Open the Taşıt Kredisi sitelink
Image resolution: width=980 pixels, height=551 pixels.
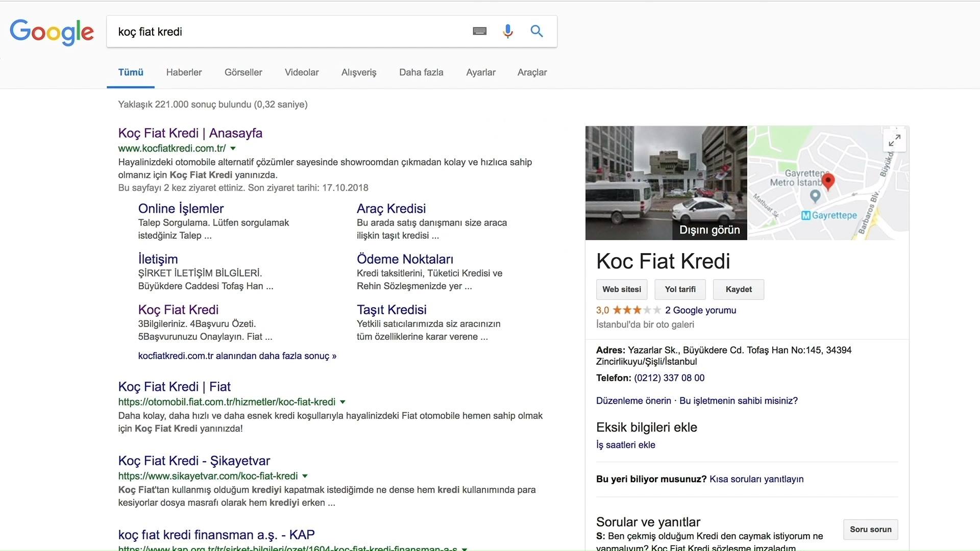pyautogui.click(x=391, y=310)
